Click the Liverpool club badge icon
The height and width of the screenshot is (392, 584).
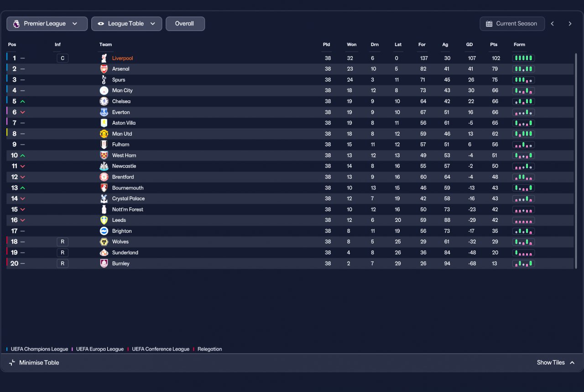coord(104,58)
